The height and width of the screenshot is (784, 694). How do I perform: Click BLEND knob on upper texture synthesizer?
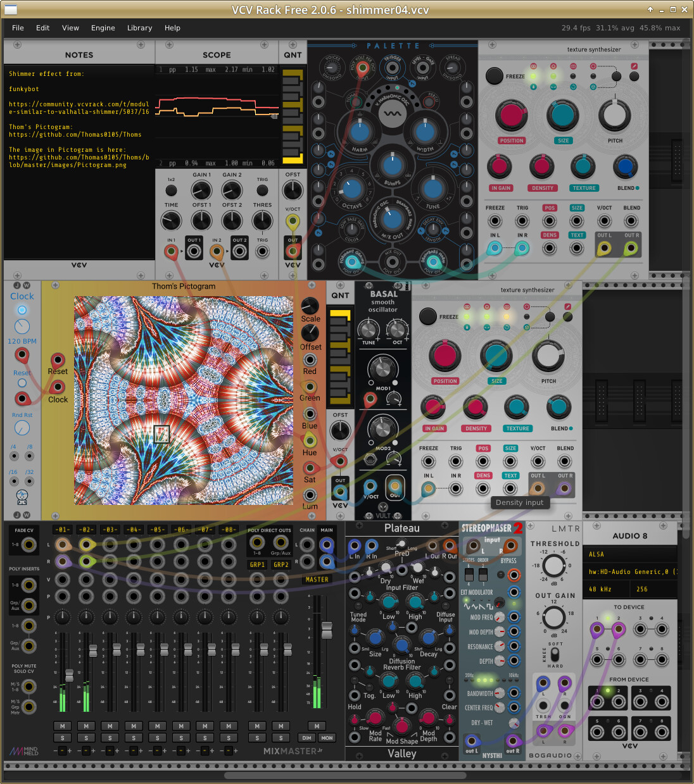625,167
